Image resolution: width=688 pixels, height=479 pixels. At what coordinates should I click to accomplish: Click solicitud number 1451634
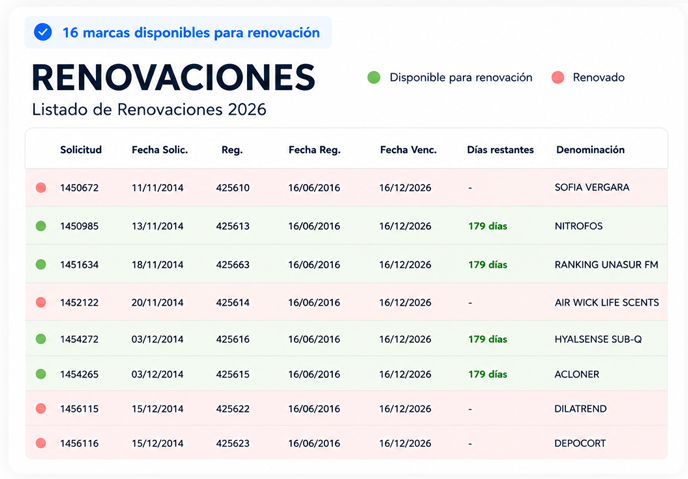point(79,265)
